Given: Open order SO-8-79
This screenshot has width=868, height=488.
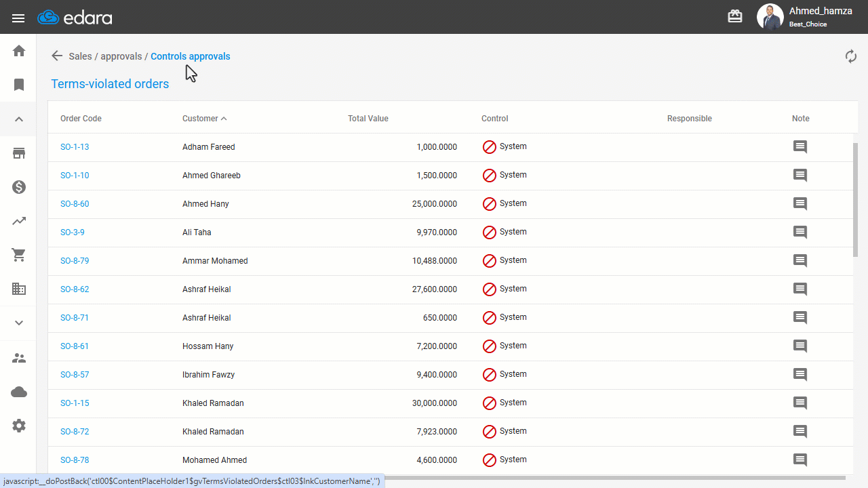Looking at the screenshot, I should (75, 261).
